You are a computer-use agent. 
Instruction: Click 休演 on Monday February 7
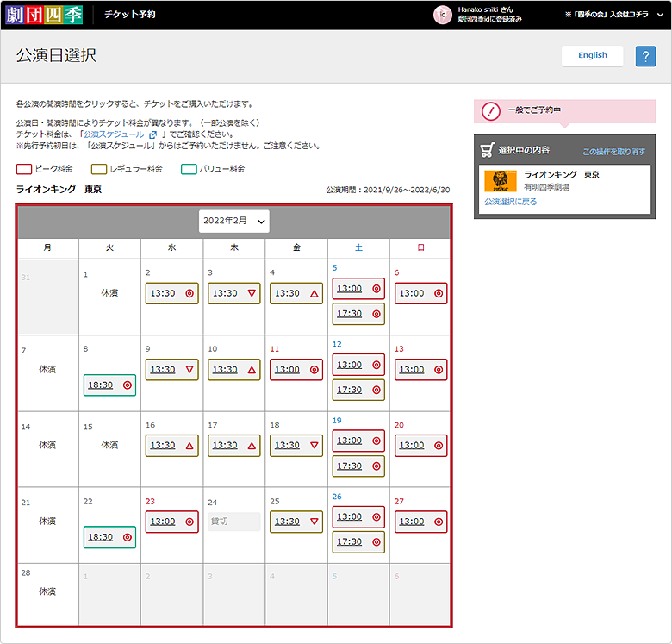click(47, 370)
